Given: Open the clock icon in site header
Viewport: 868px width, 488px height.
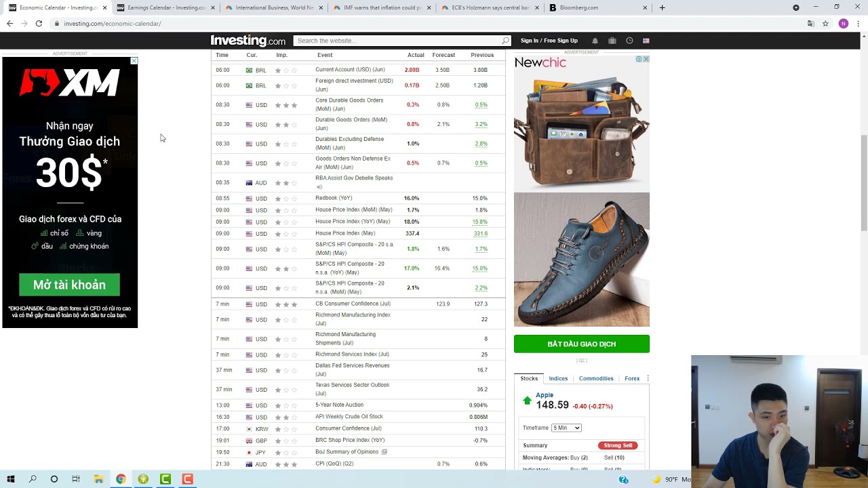Looking at the screenshot, I should [629, 41].
